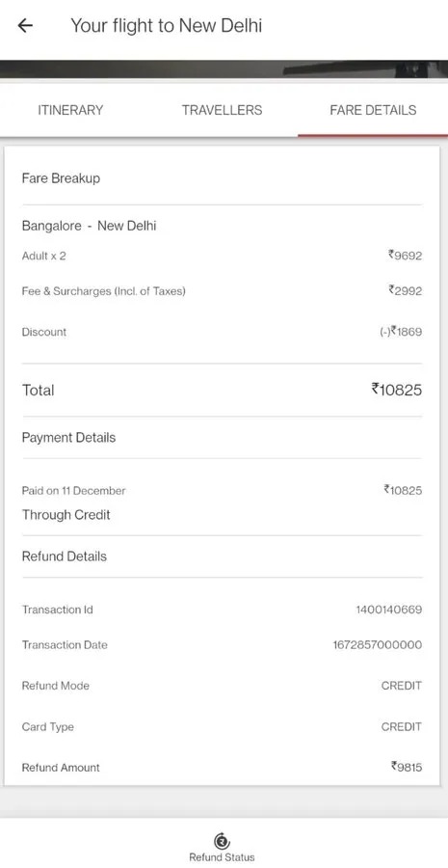Tap the Transaction Date value 1672857000000
448x868 pixels.
(x=378, y=645)
